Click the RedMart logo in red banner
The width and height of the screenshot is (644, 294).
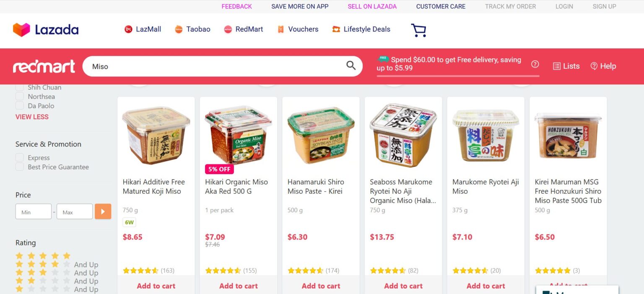pyautogui.click(x=44, y=66)
